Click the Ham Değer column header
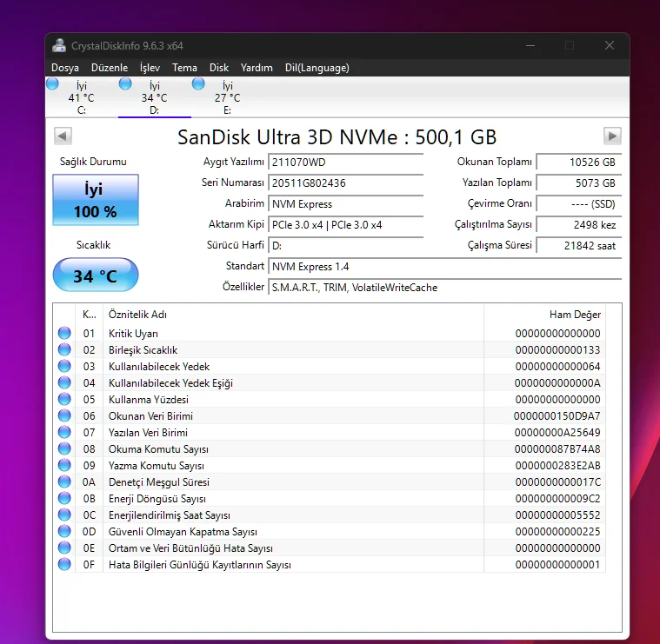This screenshot has height=644, width=660. [544, 315]
